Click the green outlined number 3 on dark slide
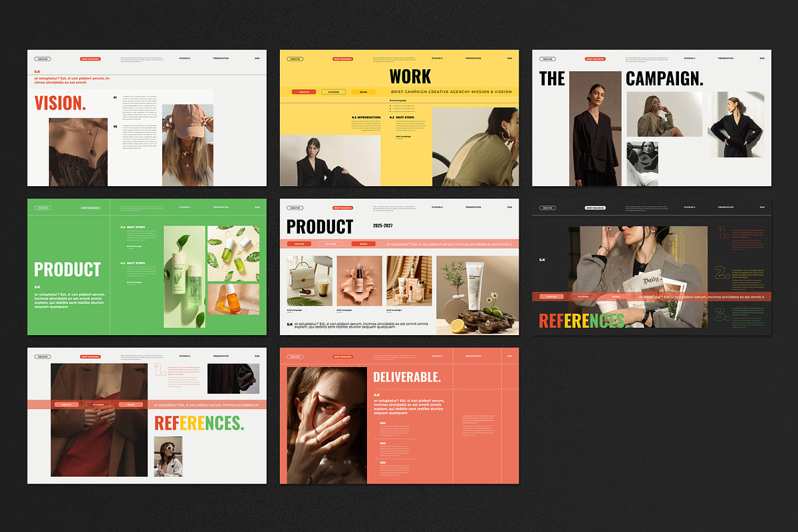 [723, 316]
